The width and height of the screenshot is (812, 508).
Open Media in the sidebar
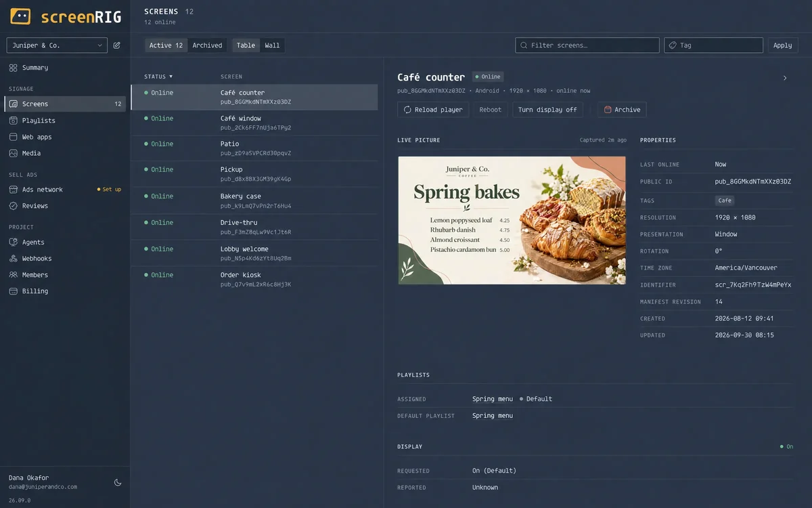(x=65, y=153)
